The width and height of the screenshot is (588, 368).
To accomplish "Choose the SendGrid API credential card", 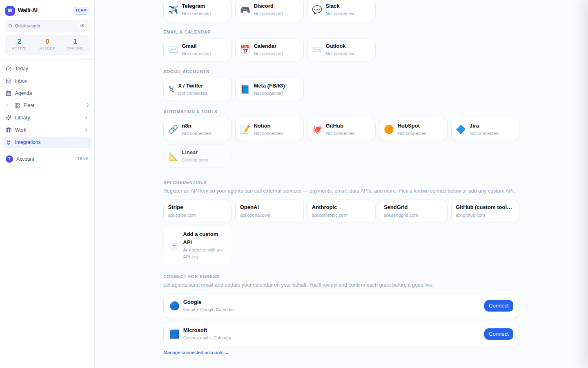I will pos(413,211).
